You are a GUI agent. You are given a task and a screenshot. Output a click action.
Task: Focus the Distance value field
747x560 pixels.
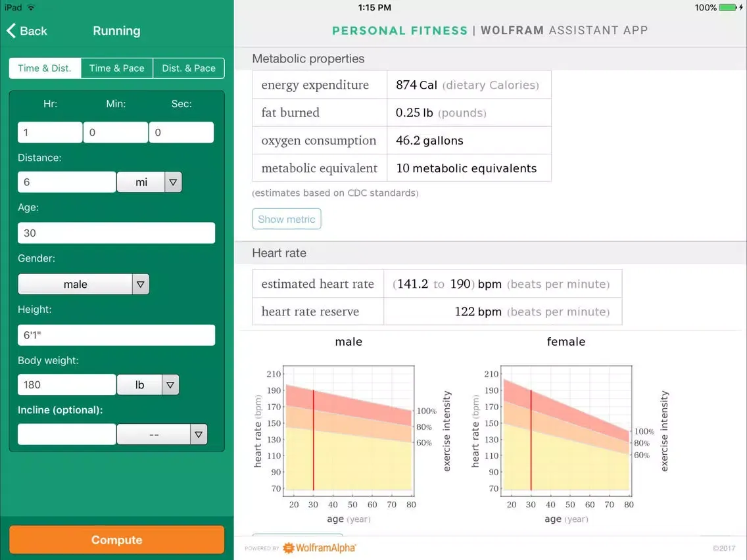coord(66,182)
